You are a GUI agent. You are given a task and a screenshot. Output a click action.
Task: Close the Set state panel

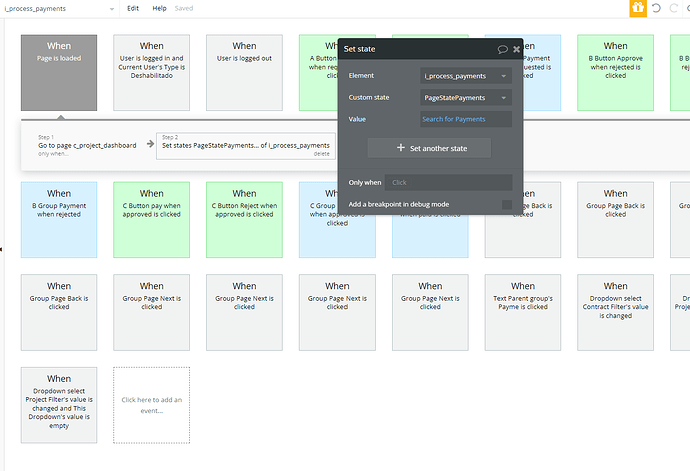(517, 49)
